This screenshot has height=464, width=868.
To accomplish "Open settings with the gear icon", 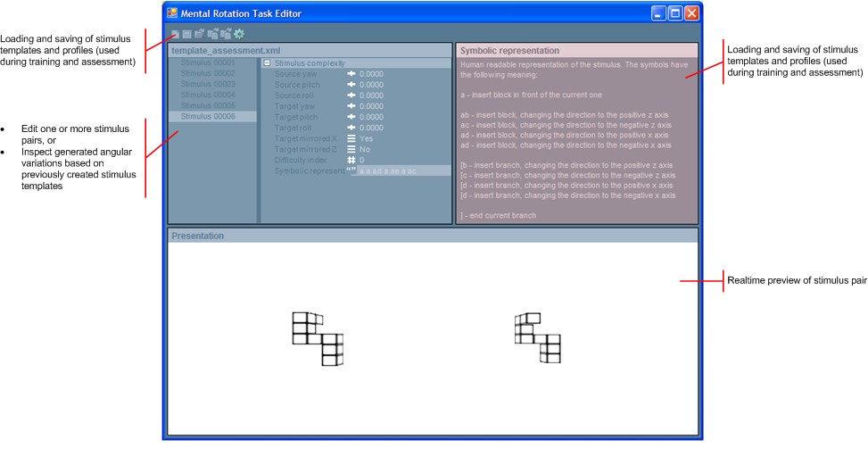I will pyautogui.click(x=239, y=34).
